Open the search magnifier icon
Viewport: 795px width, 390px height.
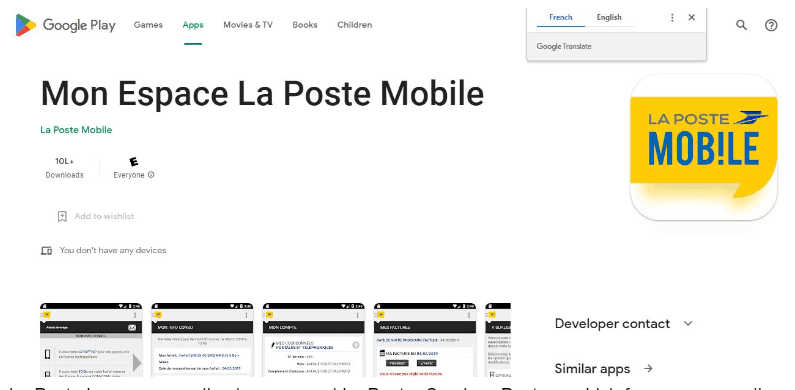point(741,25)
